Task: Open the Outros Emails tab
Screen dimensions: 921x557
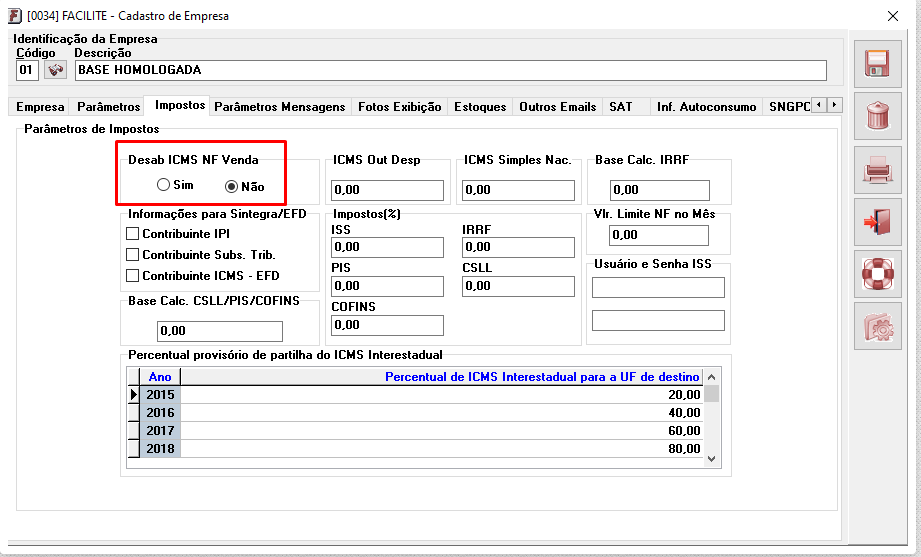Action: [x=557, y=107]
